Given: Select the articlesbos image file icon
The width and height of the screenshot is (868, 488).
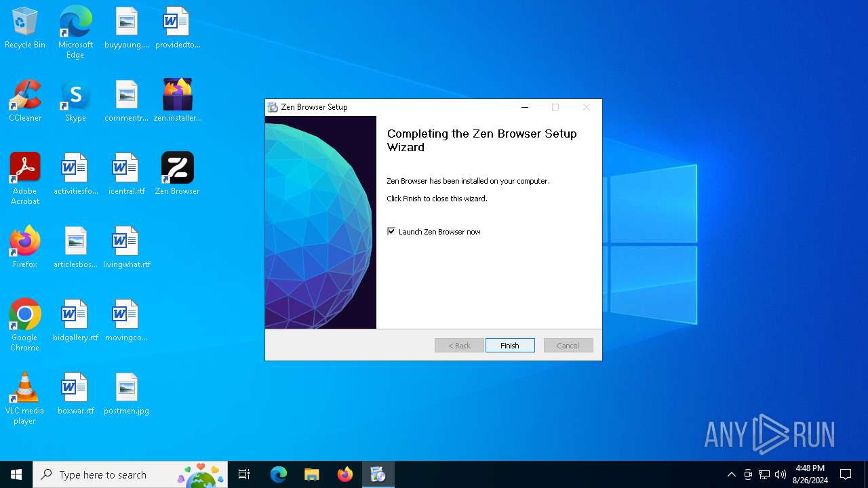Looking at the screenshot, I should click(x=75, y=247).
